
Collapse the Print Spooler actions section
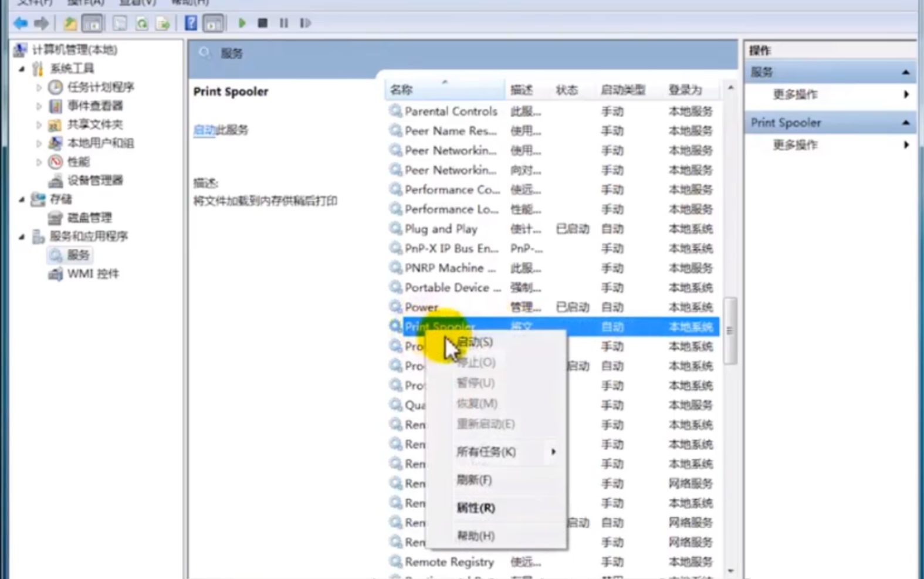point(905,123)
